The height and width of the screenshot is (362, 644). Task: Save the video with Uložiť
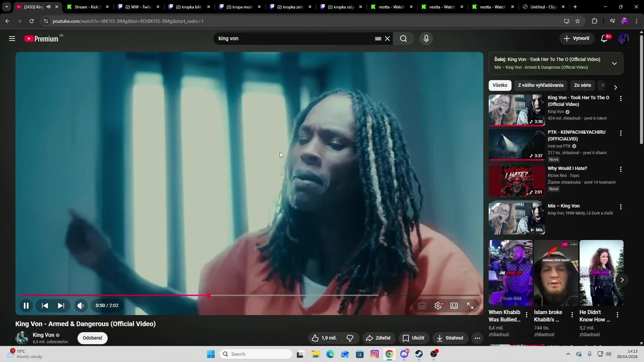[413, 338]
